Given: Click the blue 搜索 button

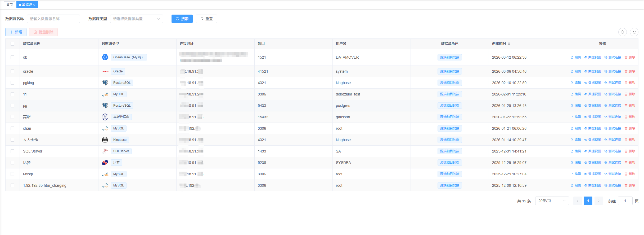Looking at the screenshot, I should (182, 19).
